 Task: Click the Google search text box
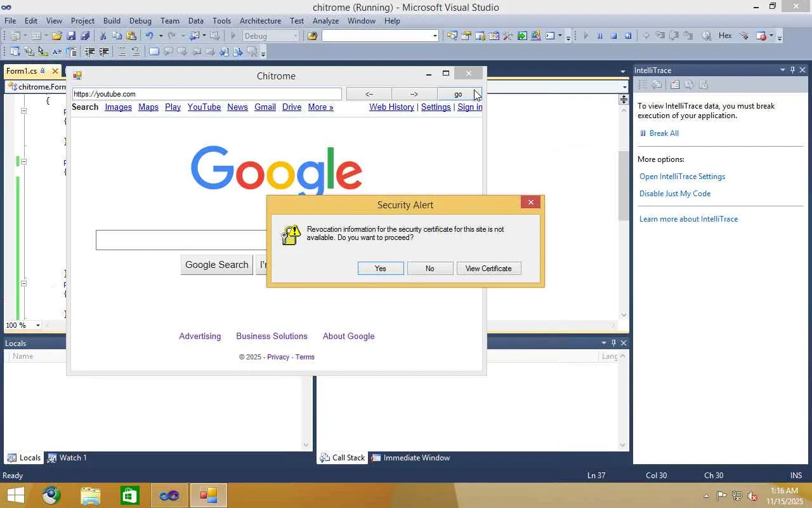point(181,240)
